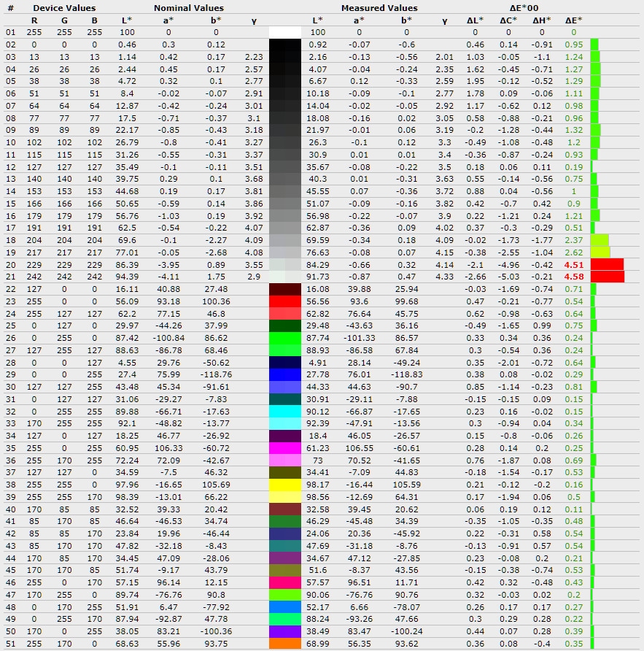Screen dimensions: 644x651
Task: Click the orange swatch in row 51
Action: [x=285, y=644]
